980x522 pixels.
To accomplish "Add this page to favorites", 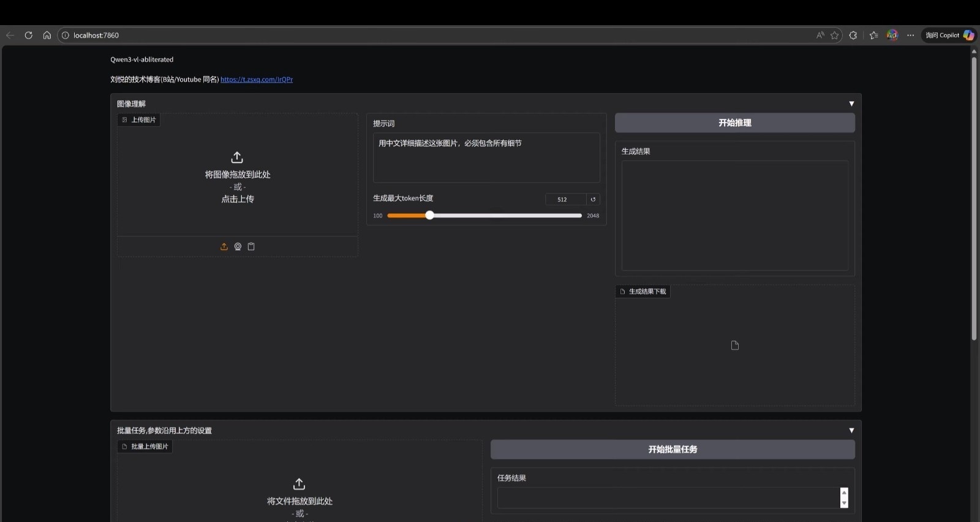I will point(834,35).
